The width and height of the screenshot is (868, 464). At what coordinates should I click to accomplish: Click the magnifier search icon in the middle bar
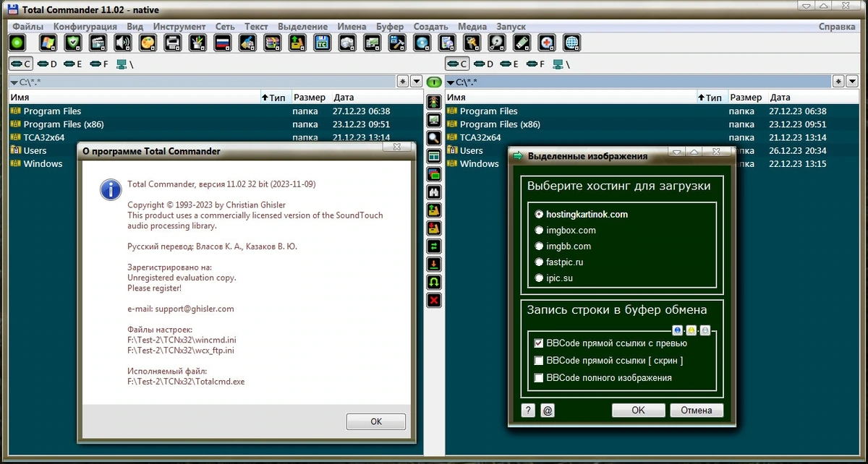click(x=434, y=137)
